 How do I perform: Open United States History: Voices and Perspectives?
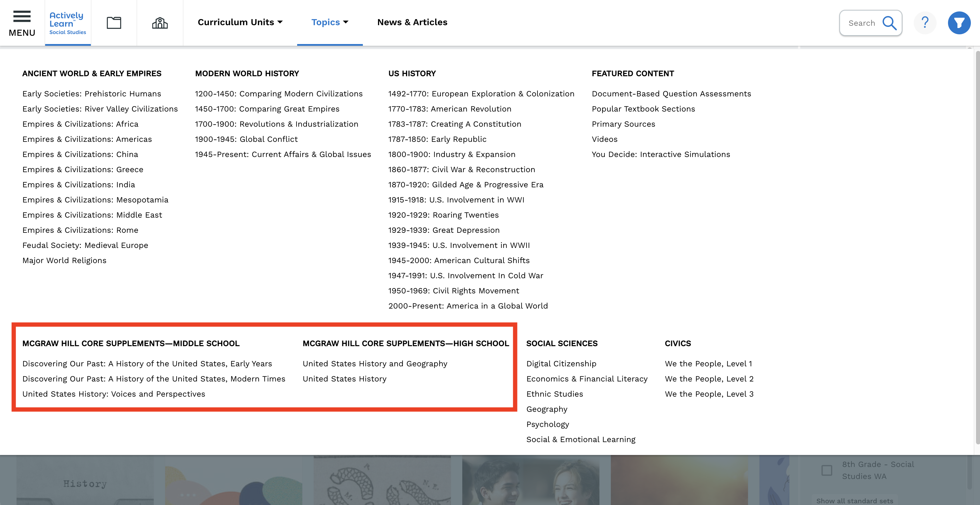[x=114, y=394]
